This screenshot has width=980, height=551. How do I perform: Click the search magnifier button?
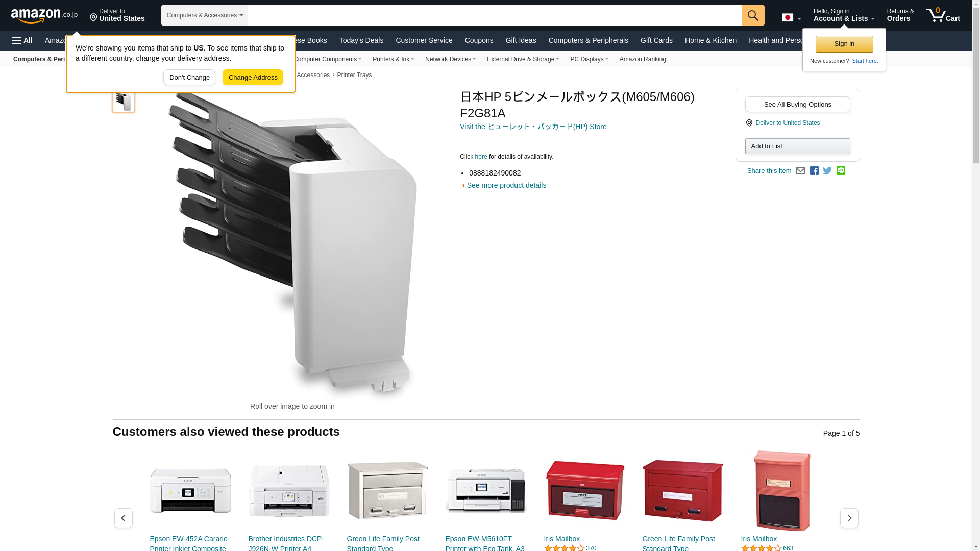coord(753,15)
